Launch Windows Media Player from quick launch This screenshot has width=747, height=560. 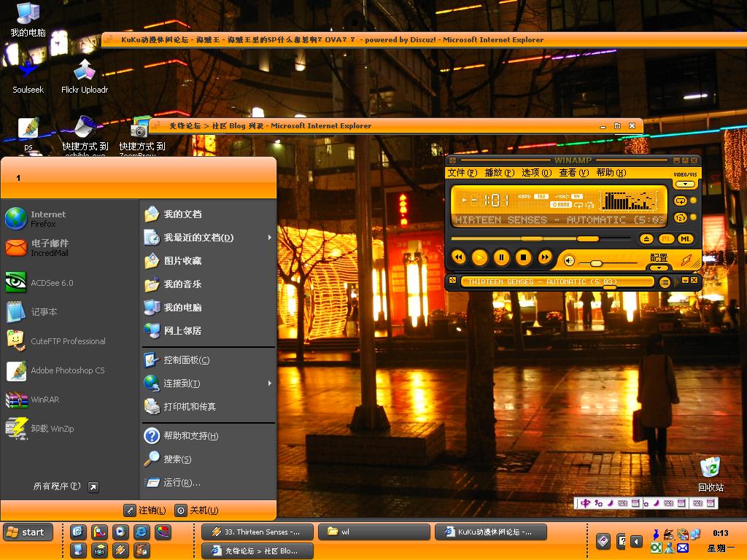[120, 532]
